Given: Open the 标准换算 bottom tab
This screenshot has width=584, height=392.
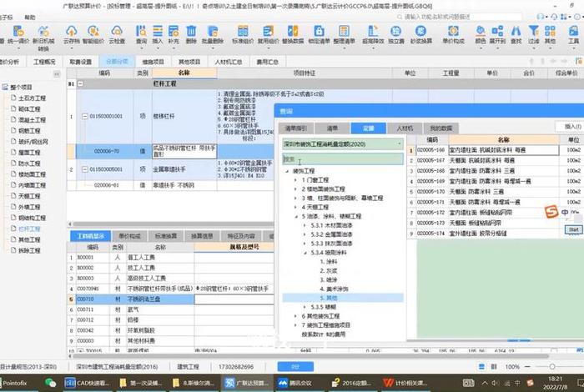Looking at the screenshot, I should click(x=166, y=236).
